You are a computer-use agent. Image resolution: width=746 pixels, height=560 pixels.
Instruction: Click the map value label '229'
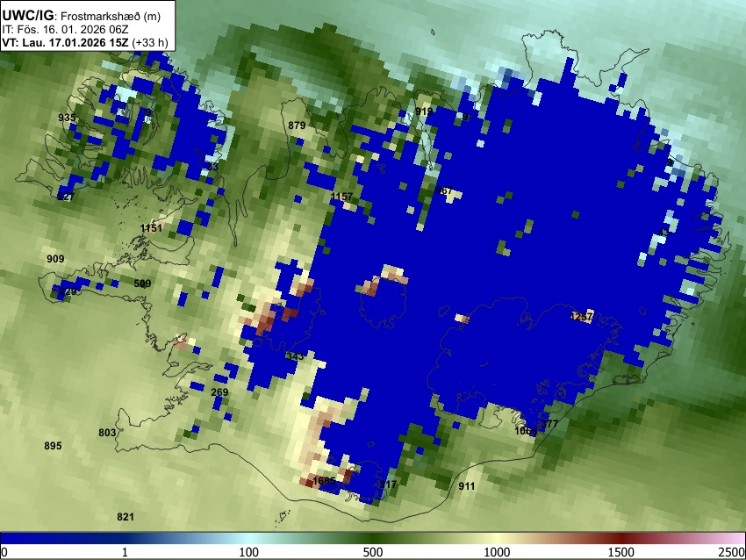coord(67,291)
